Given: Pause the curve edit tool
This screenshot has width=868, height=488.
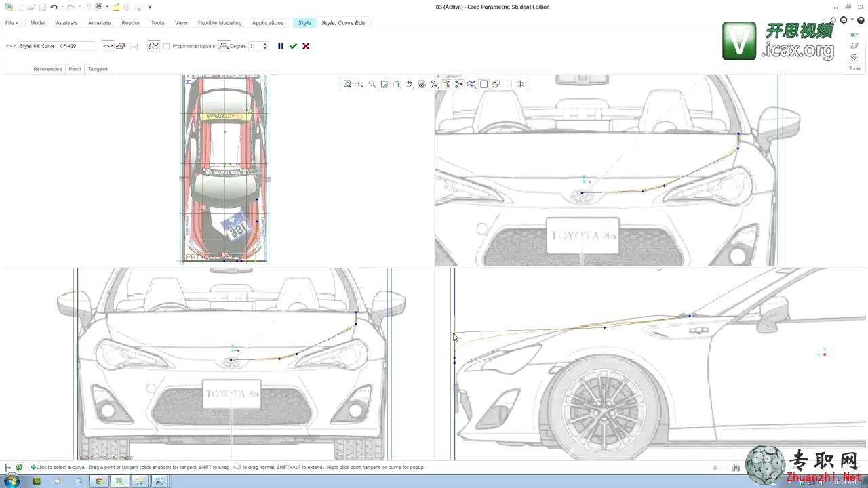Looking at the screenshot, I should pos(281,46).
